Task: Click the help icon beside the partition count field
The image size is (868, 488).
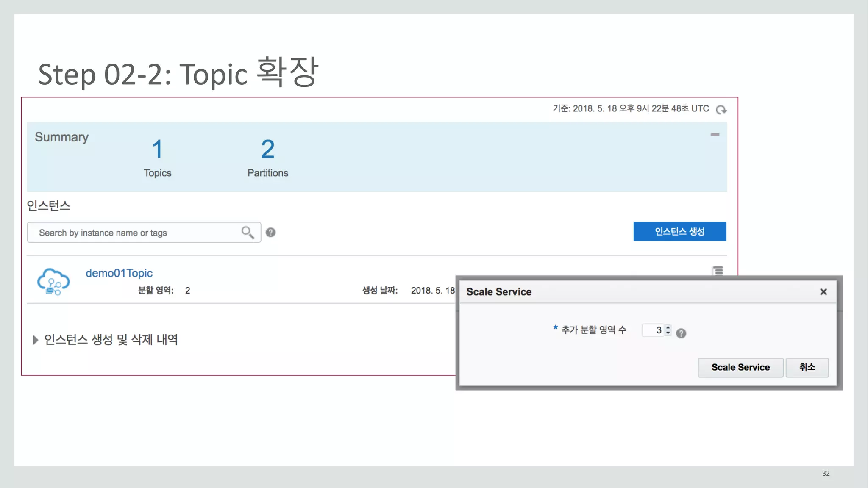Action: 681,333
